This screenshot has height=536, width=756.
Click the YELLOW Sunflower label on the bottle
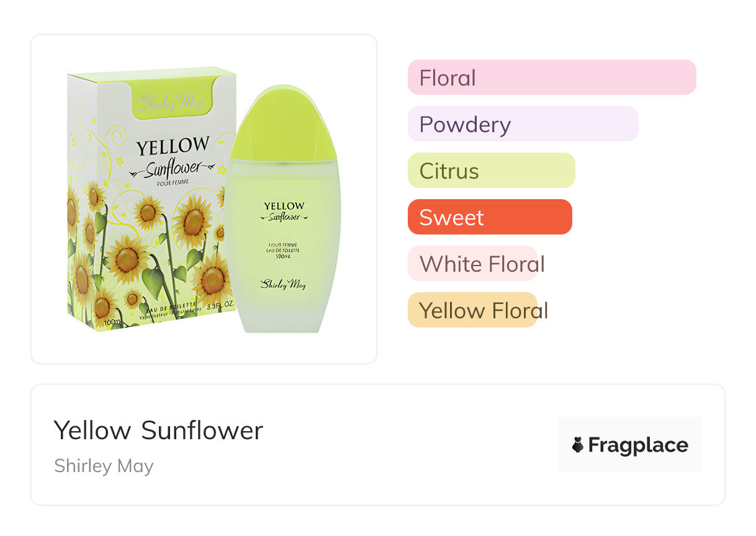tap(284, 212)
